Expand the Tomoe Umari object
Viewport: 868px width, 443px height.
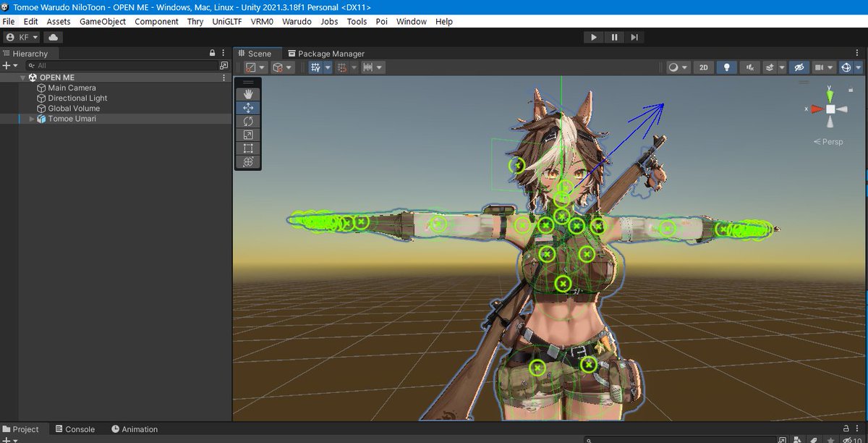click(x=32, y=119)
